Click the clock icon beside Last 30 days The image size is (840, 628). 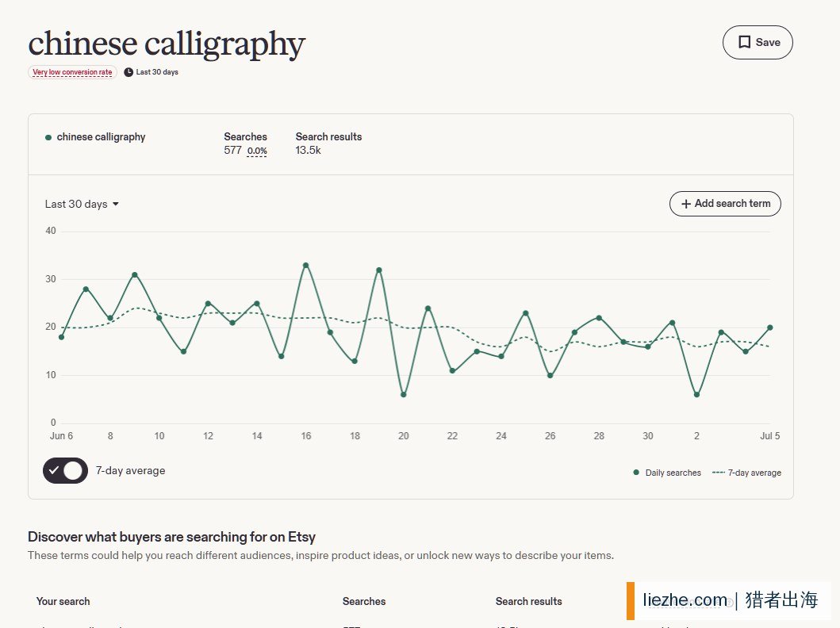pyautogui.click(x=128, y=72)
